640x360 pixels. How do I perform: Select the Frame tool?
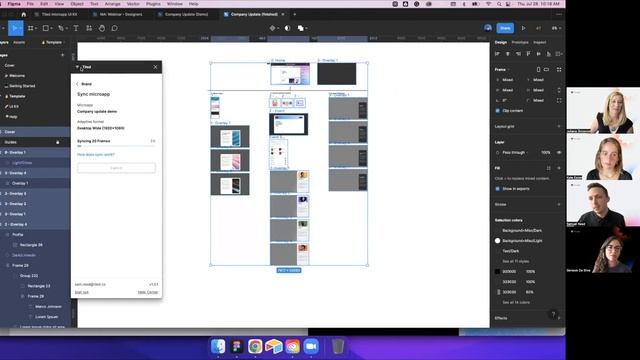point(30,28)
